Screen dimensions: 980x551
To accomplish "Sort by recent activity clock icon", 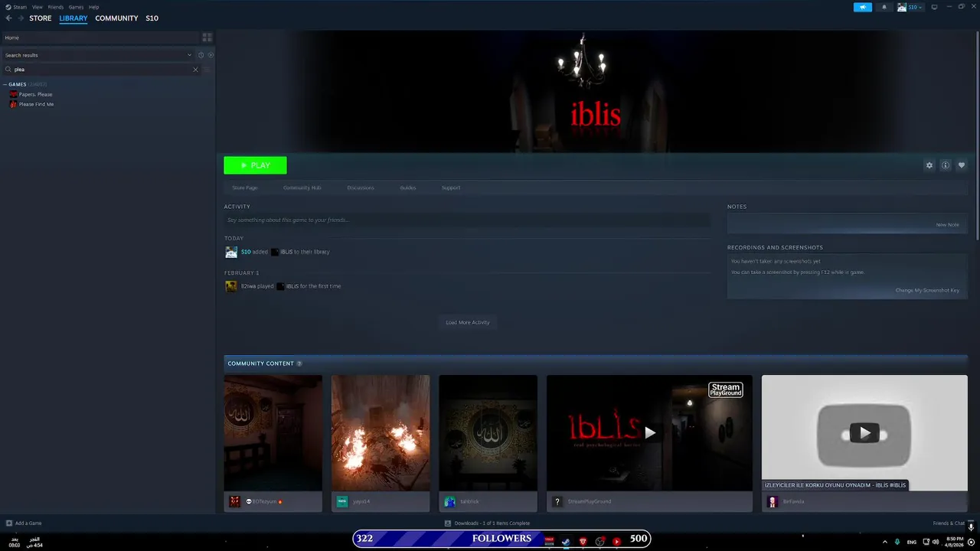I will coord(201,55).
